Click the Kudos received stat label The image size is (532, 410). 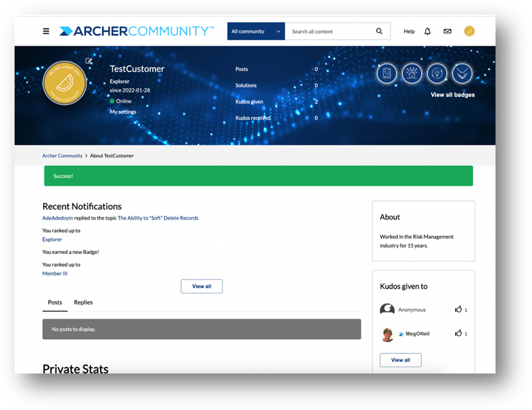tap(253, 118)
